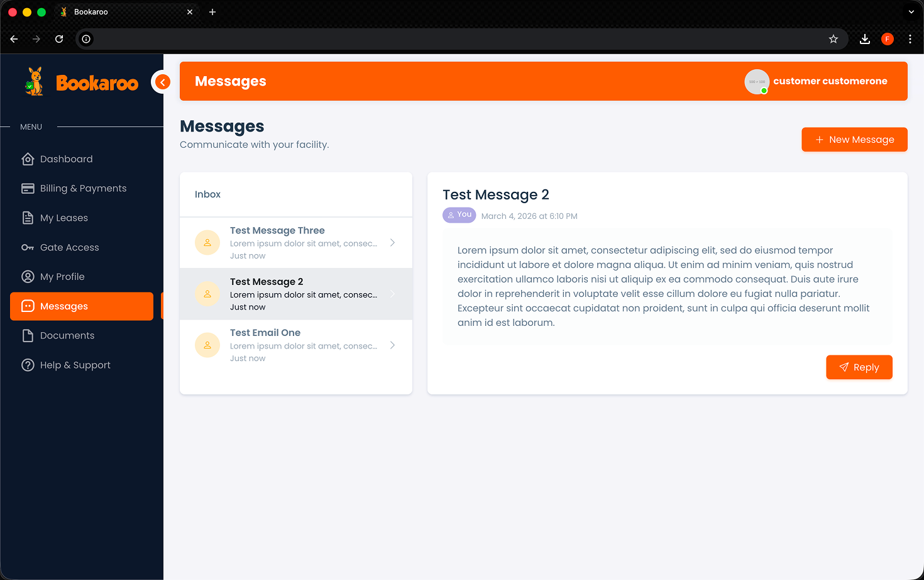Click the customer customerone profile avatar
Image resolution: width=924 pixels, height=580 pixels.
pyautogui.click(x=757, y=82)
